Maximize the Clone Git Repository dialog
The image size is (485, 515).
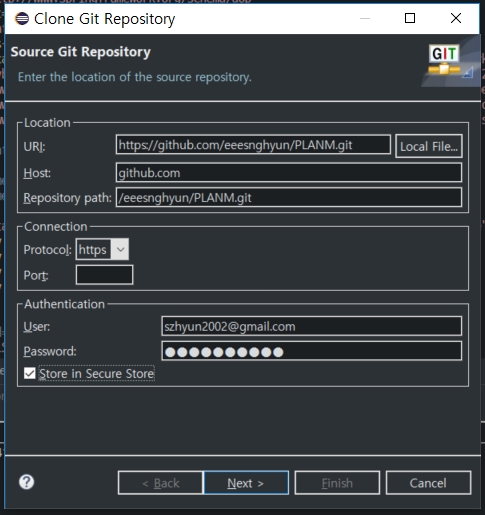point(410,18)
